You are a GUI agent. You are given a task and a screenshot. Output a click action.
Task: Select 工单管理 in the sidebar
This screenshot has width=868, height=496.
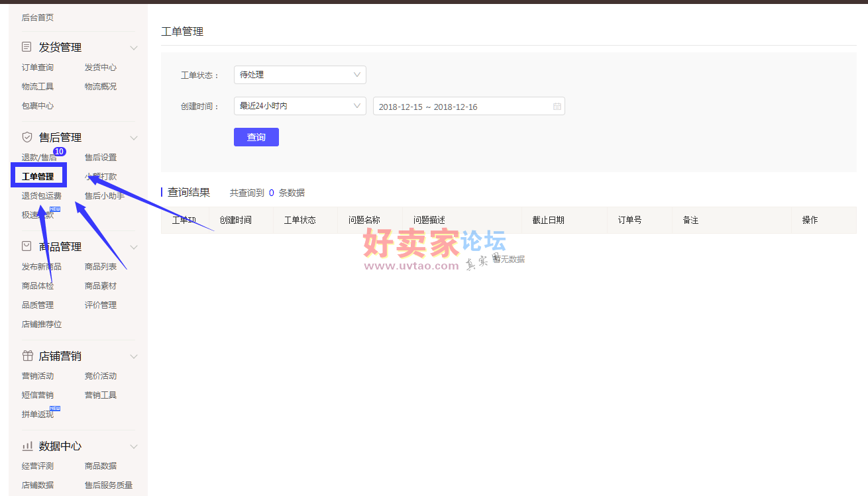(38, 177)
